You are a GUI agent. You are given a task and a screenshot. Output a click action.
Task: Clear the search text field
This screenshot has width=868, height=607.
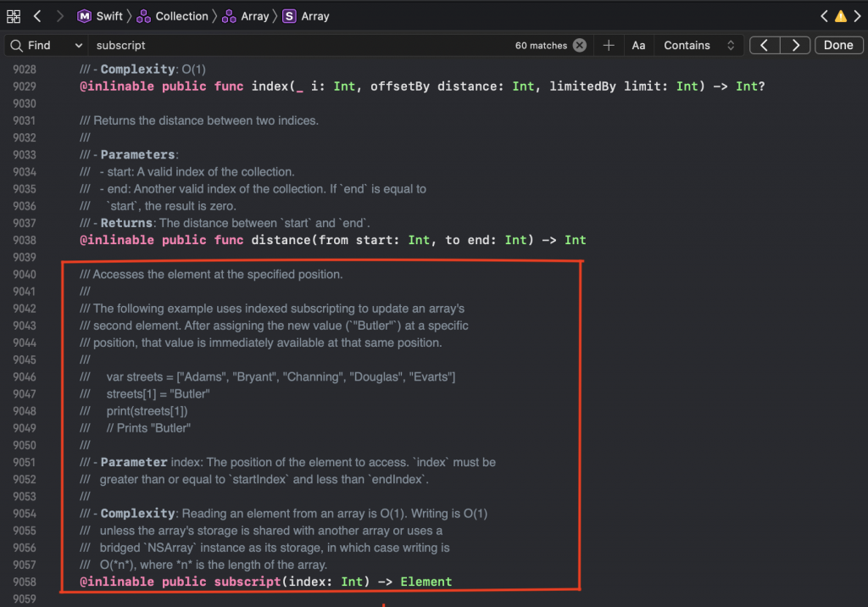tap(580, 46)
